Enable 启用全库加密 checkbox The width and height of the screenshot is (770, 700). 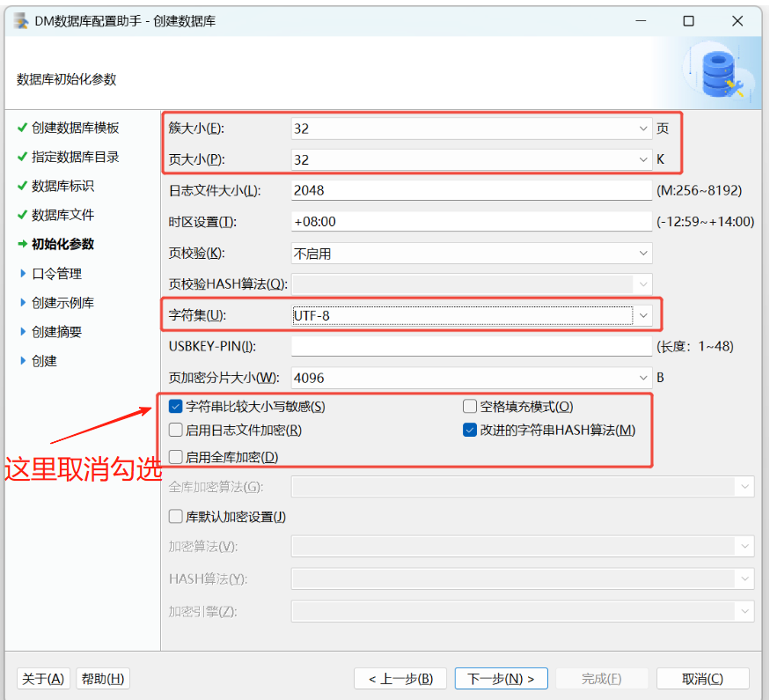click(176, 457)
